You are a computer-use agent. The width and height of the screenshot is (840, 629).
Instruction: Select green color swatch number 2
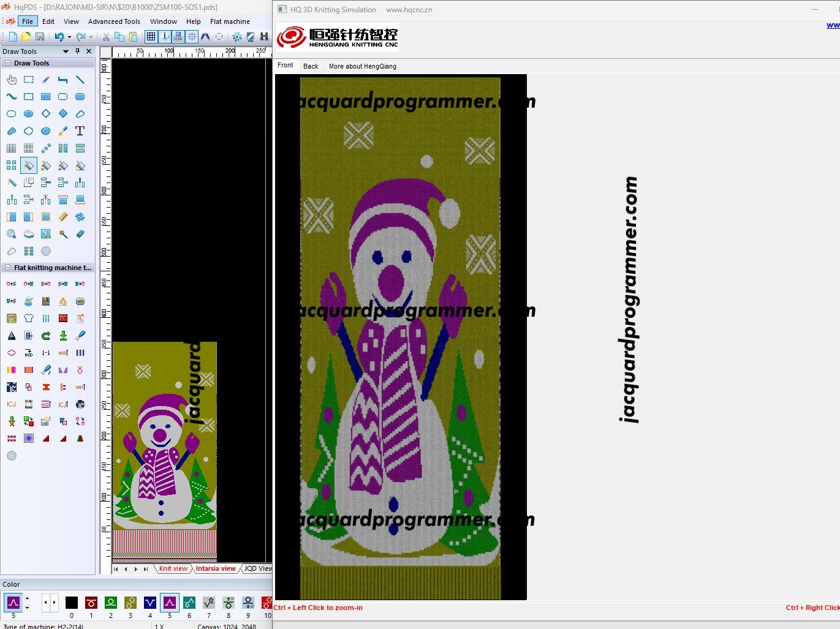[x=111, y=603]
